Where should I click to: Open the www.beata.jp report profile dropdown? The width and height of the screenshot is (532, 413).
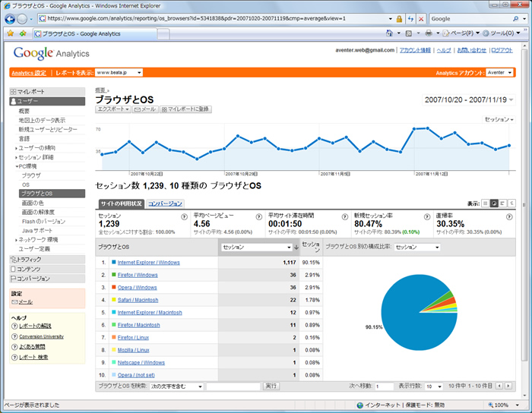119,73
